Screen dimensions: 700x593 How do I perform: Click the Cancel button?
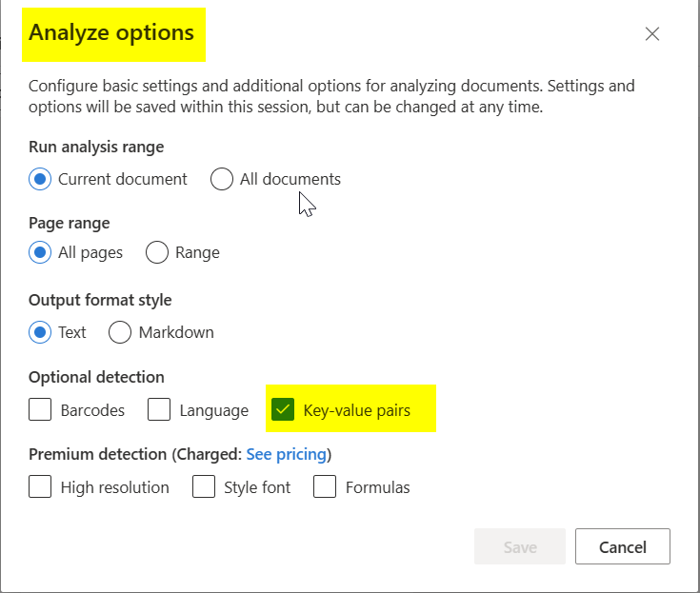[622, 546]
